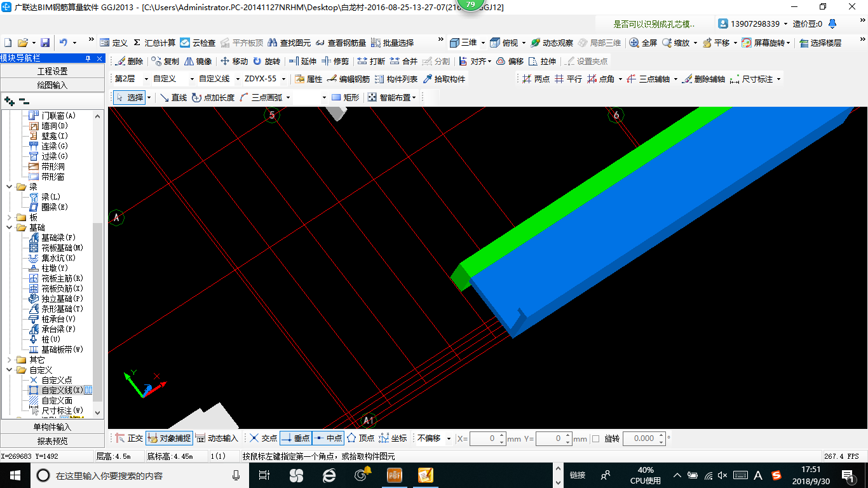
Task: Open the Windows Start menu
Action: [15, 475]
